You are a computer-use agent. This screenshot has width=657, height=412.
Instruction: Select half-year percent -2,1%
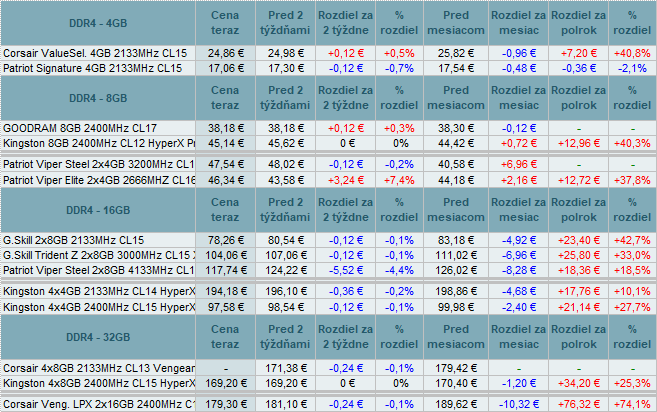click(632, 68)
